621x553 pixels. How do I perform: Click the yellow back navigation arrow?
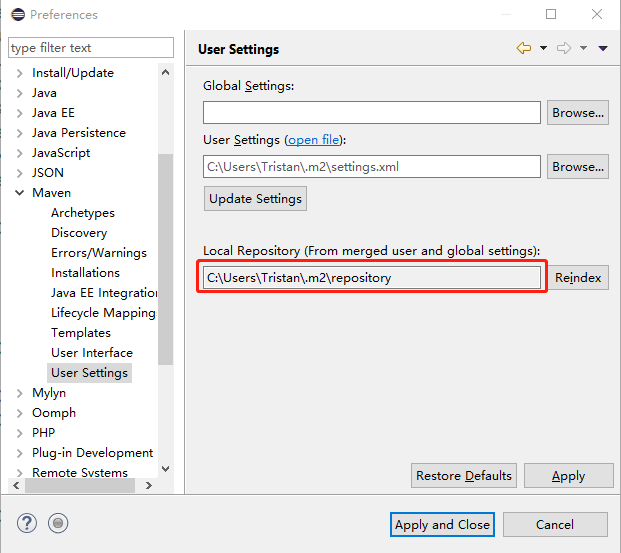click(x=524, y=48)
